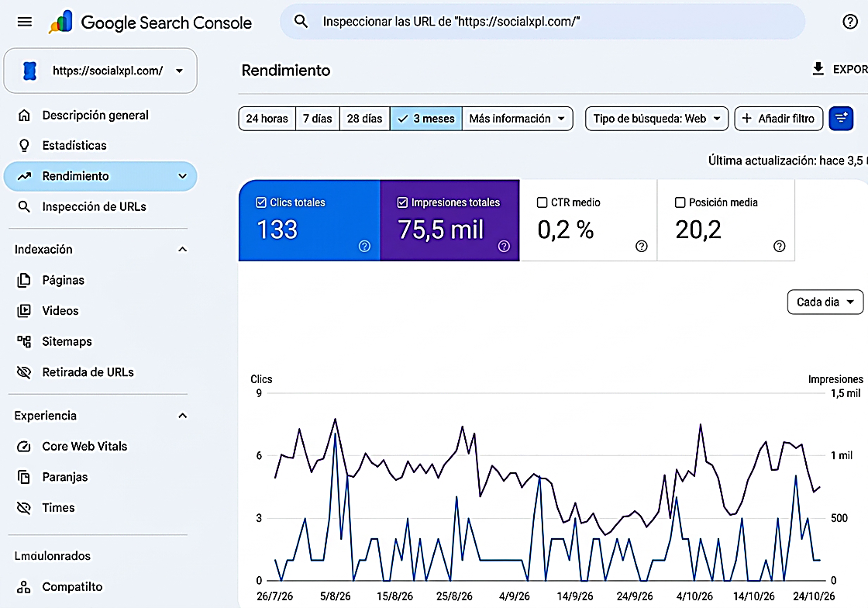The image size is (868, 608).
Task: Click the sitemap icon beside Sitemaps
Action: [24, 342]
